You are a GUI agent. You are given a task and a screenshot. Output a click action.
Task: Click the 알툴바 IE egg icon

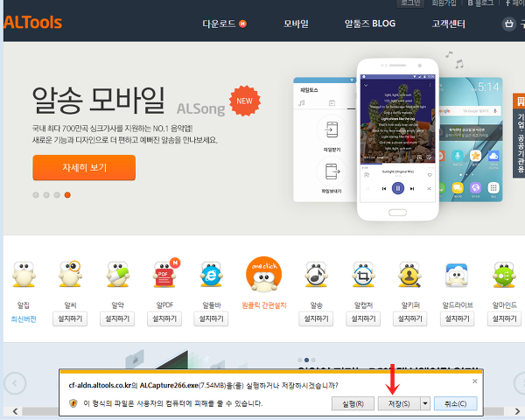tap(212, 275)
